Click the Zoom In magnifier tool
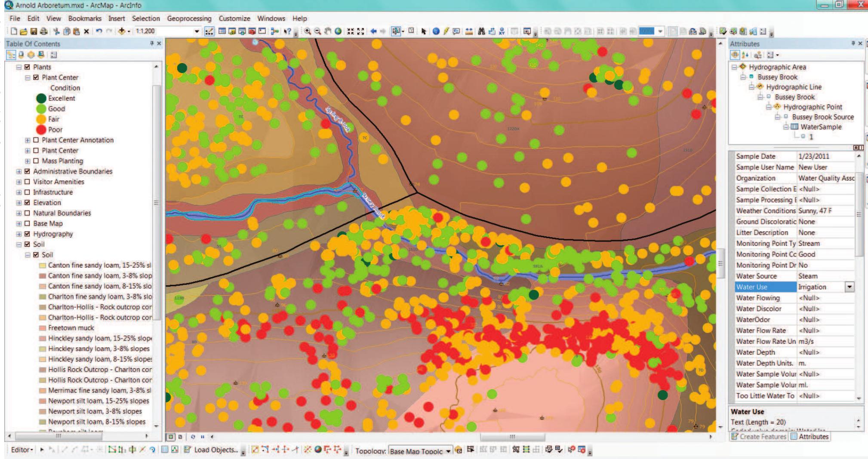868x459 pixels. pyautogui.click(x=308, y=31)
